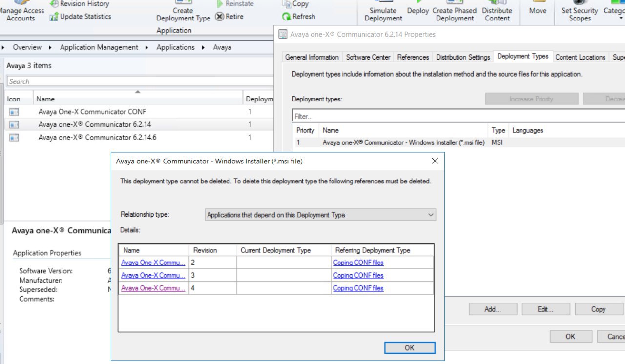This screenshot has width=625, height=364.
Task: Click Overview in the breadcrumb
Action: click(27, 47)
